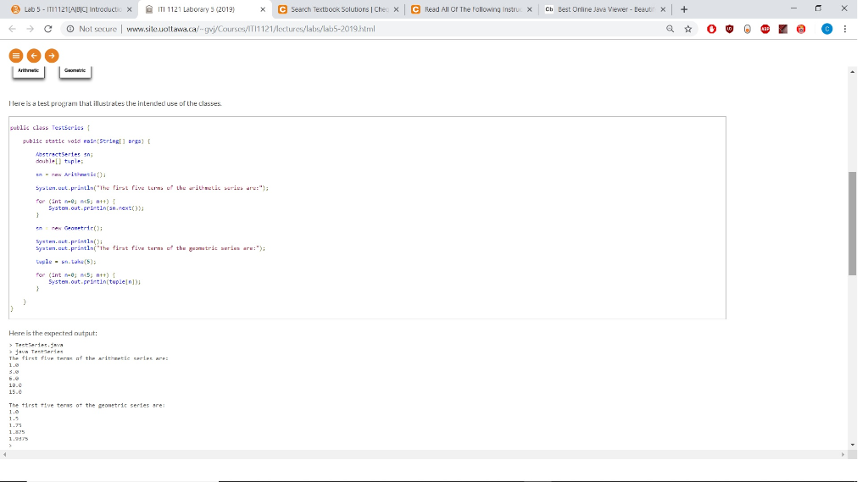
Task: Open the orange hamburger menu button
Action: click(16, 55)
